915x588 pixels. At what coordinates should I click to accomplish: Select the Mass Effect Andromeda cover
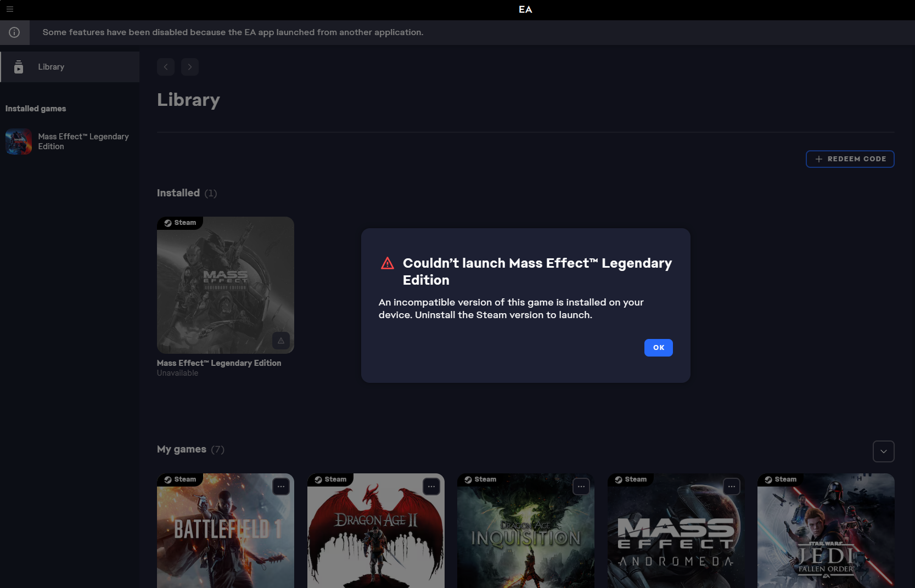(x=676, y=531)
